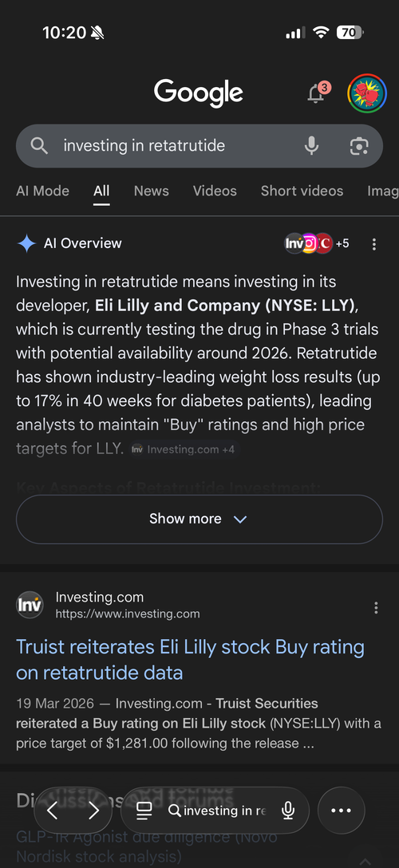The width and height of the screenshot is (399, 868).
Task: Tap the bottom bar microphone icon
Action: [288, 811]
